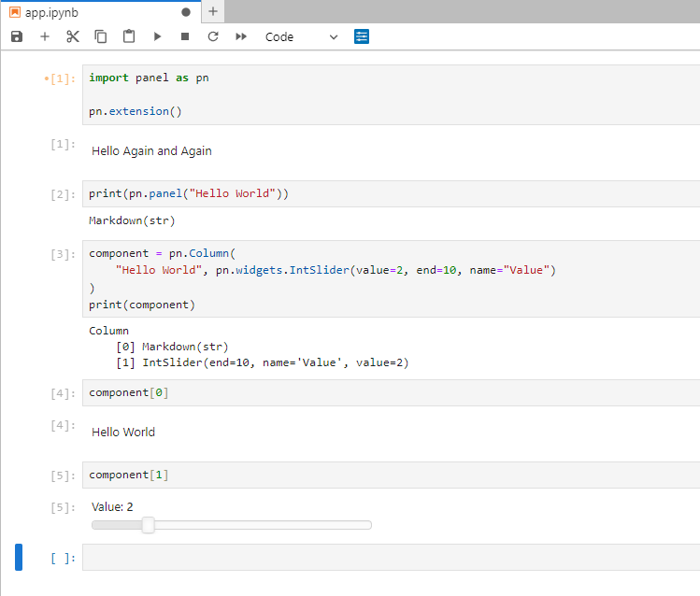Screen dimensions: 700x596
Task: Open a new launcher tab with plus
Action: tap(213, 11)
